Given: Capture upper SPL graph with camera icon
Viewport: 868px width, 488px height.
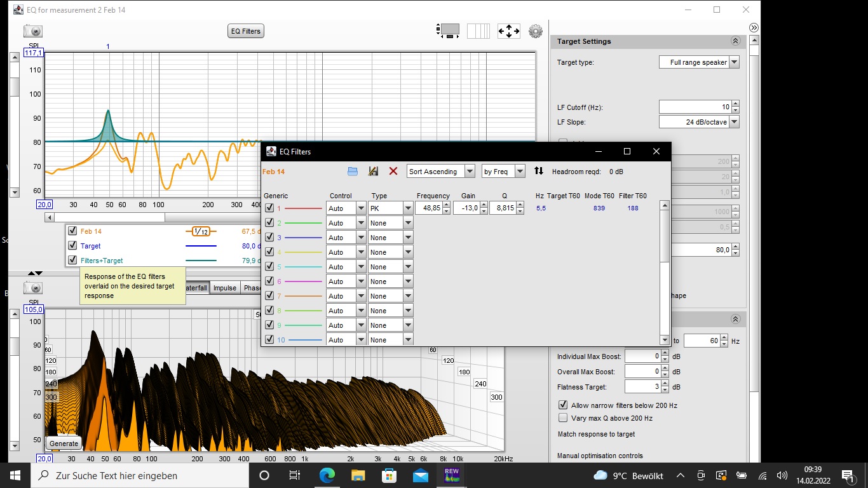Looking at the screenshot, I should point(33,30).
